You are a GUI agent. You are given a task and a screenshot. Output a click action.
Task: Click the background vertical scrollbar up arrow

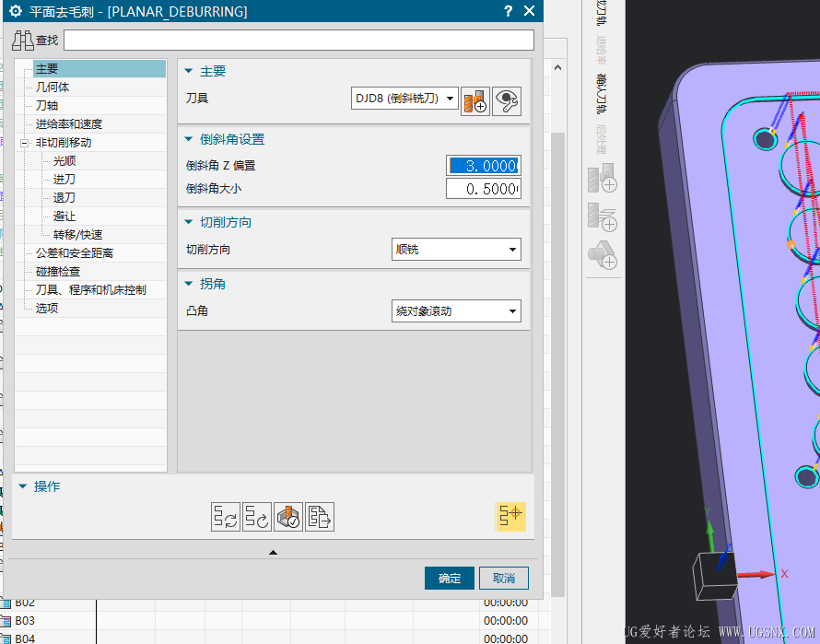tap(558, 67)
